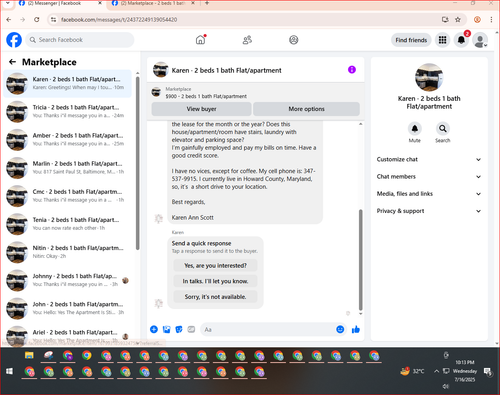This screenshot has width=500, height=395.
Task: Open John conversation in chat list
Action: pyautogui.click(x=67, y=308)
